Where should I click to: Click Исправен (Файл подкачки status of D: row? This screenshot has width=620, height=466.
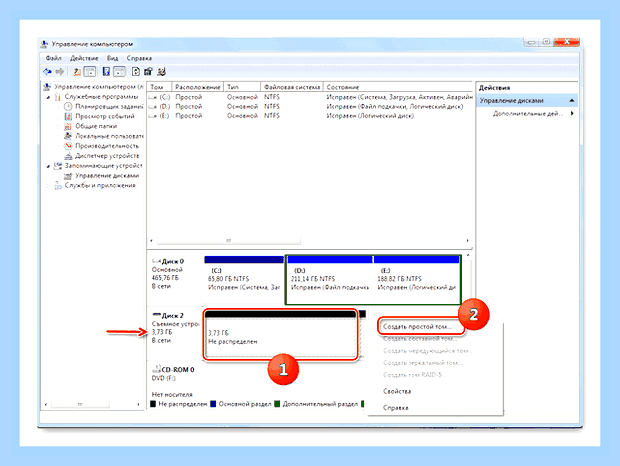pos(395,106)
